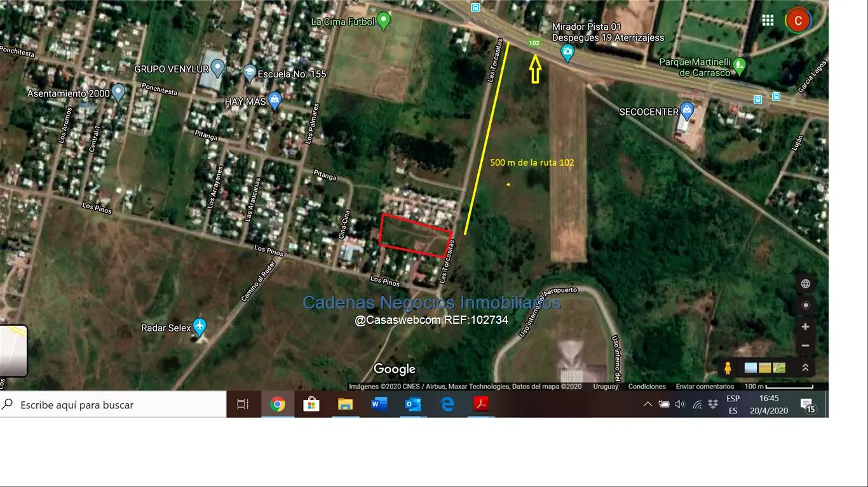Open network settings tray icon
This screenshot has height=487, width=868.
point(697,404)
